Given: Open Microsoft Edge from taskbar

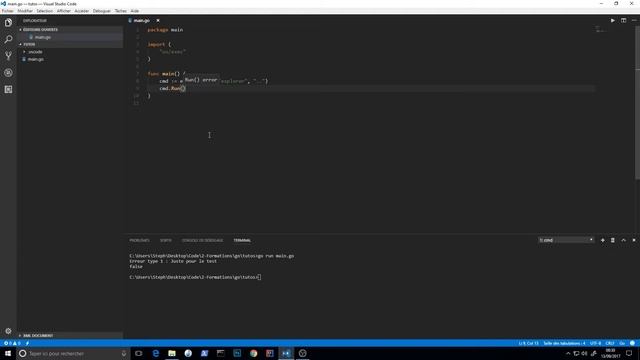Looking at the screenshot, I should click(156, 353).
